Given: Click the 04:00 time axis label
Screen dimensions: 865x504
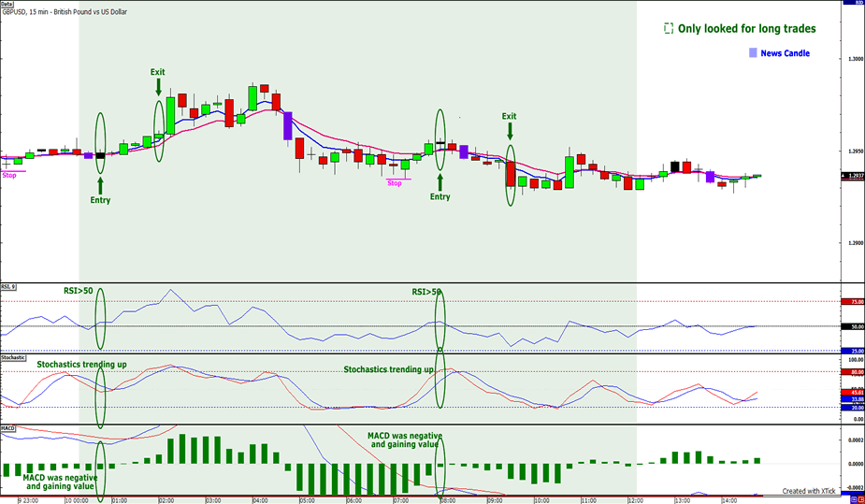Looking at the screenshot, I should (x=260, y=500).
